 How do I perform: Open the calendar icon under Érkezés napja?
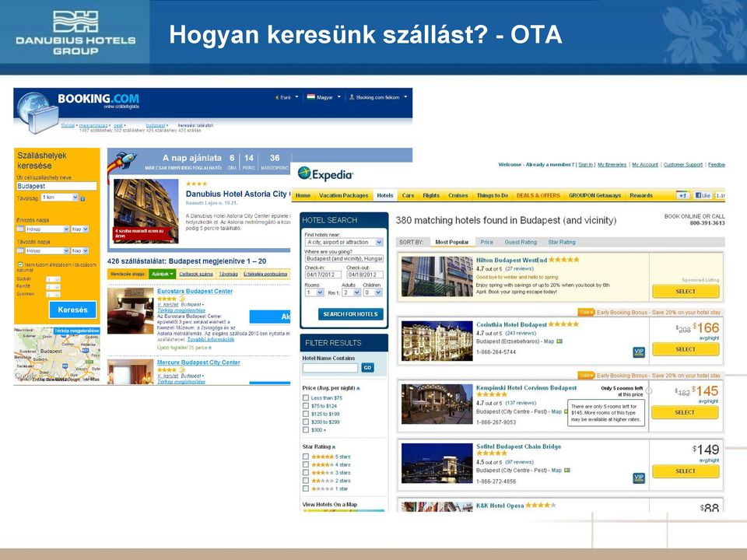point(20,229)
